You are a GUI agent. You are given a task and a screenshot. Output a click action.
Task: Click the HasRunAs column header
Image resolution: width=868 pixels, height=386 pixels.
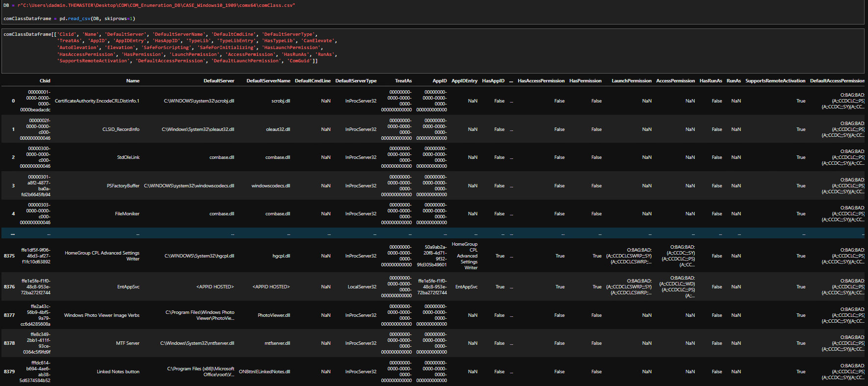click(x=710, y=81)
